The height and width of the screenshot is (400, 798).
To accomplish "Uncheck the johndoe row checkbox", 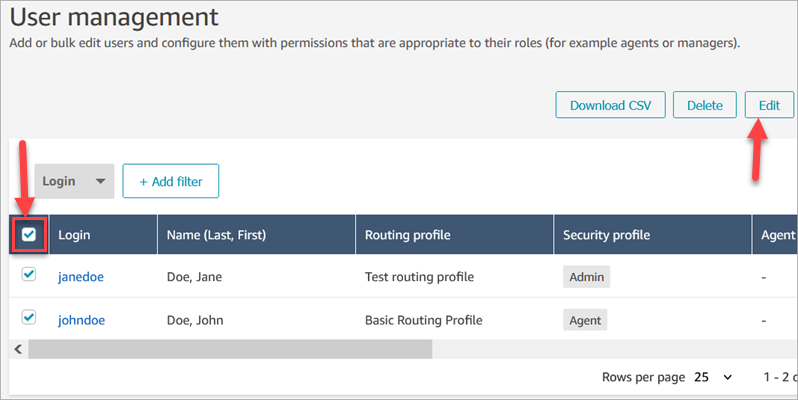I will tap(29, 318).
